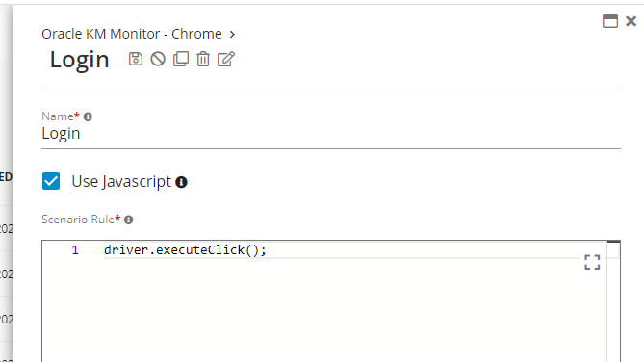The image size is (644, 362).
Task: Click the breadcrumb chevron arrow
Action: click(232, 34)
